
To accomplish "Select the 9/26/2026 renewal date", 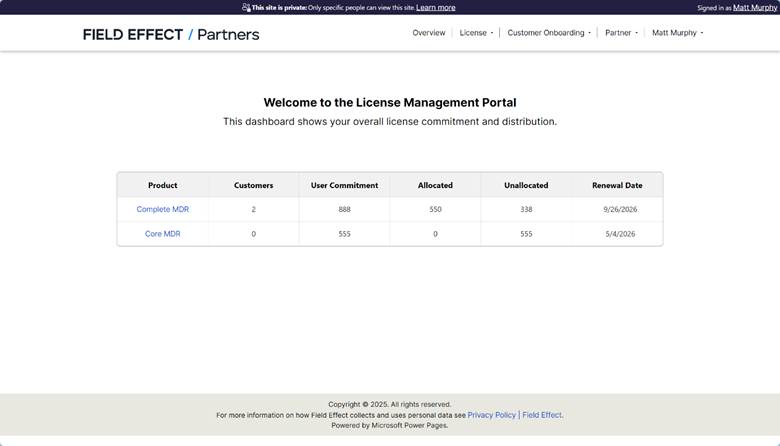I will coord(620,209).
